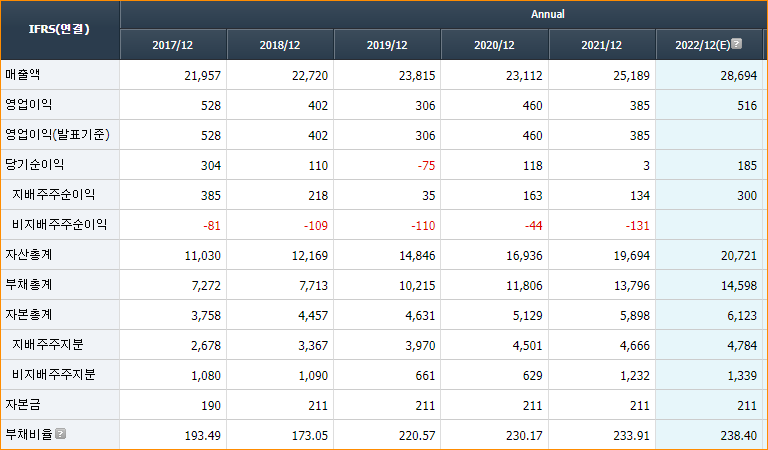Image resolution: width=768 pixels, height=450 pixels.
Task: Click 부채비율 value 193.49
Action: click(x=202, y=436)
